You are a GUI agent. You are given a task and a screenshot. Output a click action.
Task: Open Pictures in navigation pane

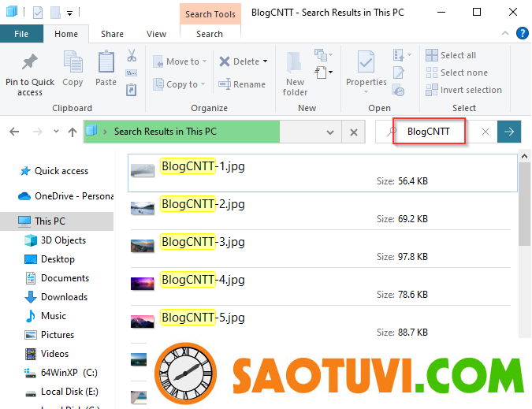pyautogui.click(x=49, y=335)
